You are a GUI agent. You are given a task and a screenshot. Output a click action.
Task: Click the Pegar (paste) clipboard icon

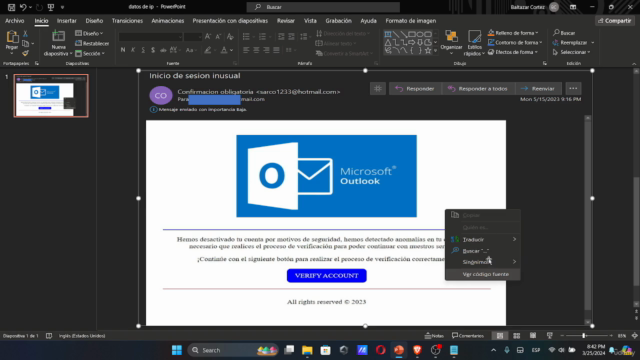click(x=12, y=37)
